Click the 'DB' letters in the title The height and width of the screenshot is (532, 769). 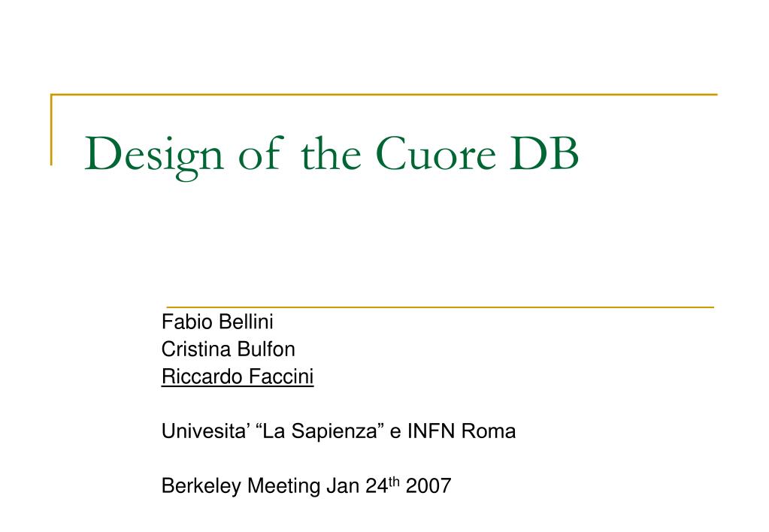544,153
